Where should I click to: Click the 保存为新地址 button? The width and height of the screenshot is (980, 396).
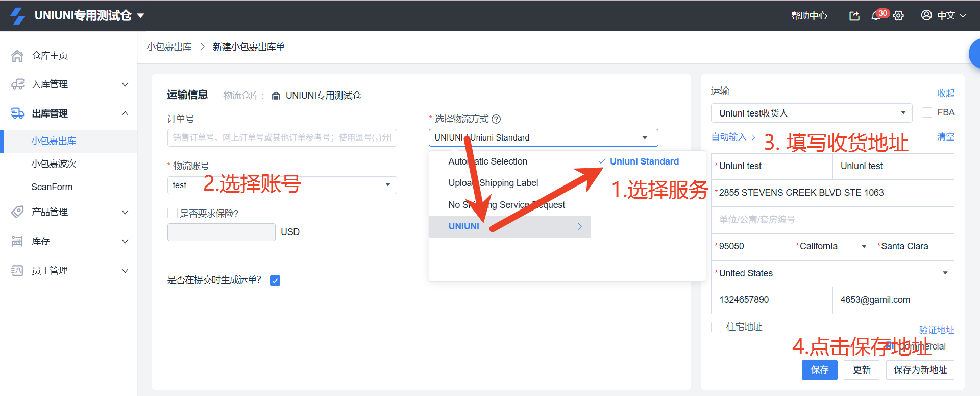point(920,370)
